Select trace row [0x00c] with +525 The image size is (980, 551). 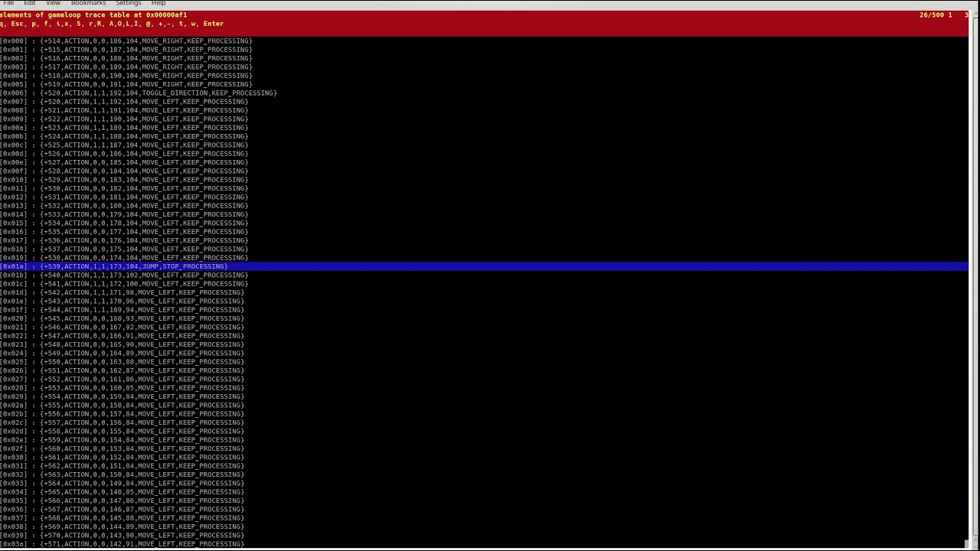click(x=124, y=145)
